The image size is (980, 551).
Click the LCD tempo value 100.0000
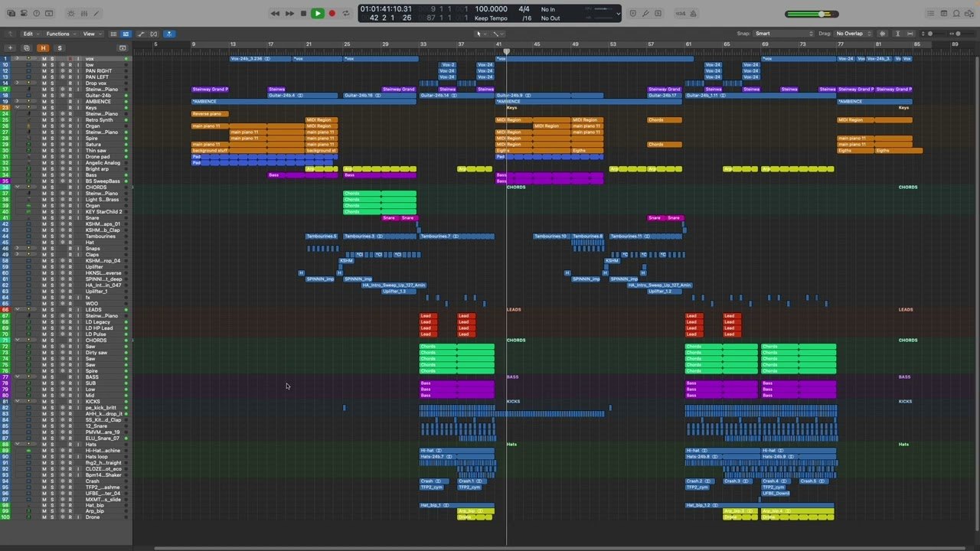[491, 9]
